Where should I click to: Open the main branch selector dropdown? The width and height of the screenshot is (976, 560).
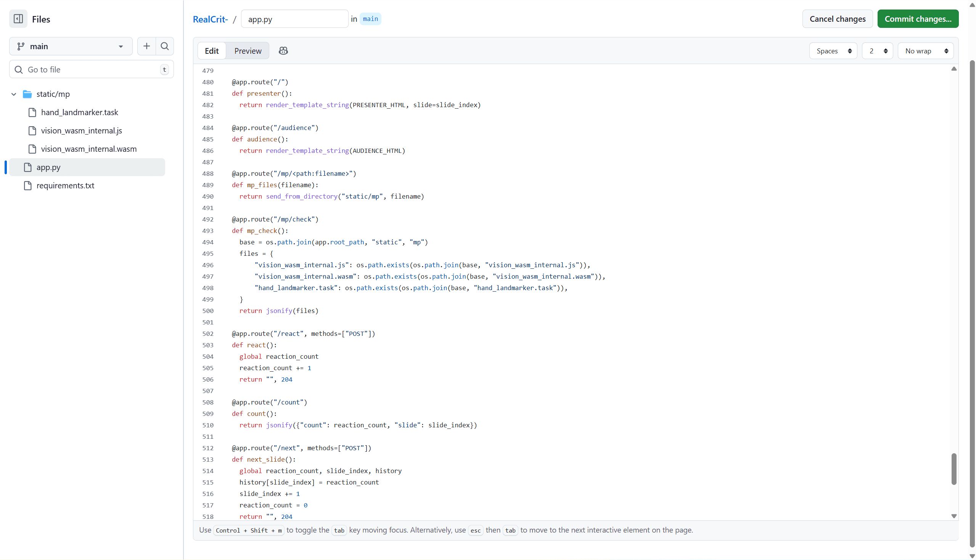pyautogui.click(x=71, y=46)
